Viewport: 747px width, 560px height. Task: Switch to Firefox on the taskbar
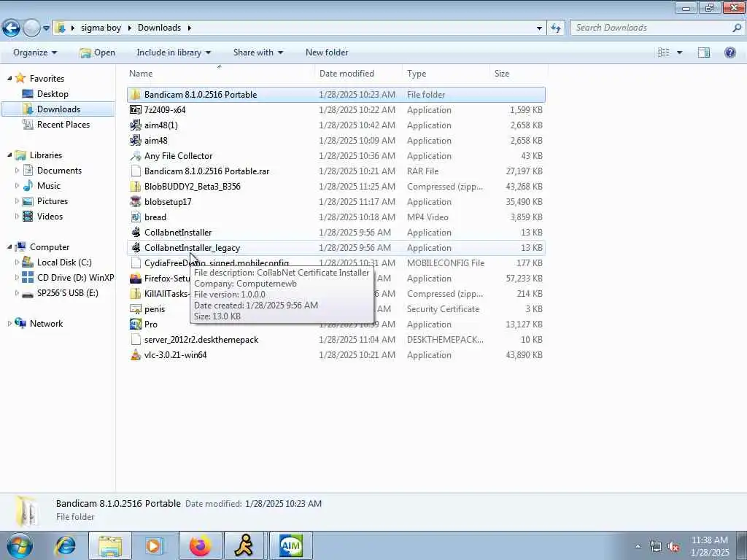pos(200,545)
